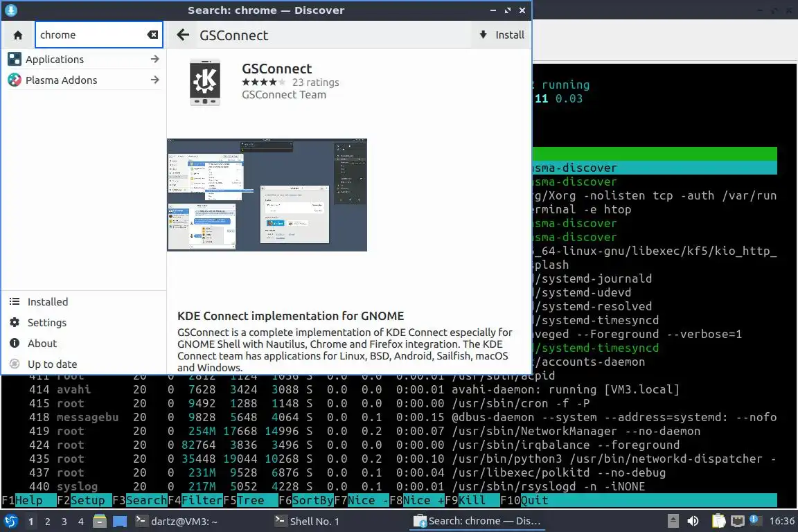This screenshot has width=798, height=532.
Task: Open the Up to date page
Action: pyautogui.click(x=83, y=364)
